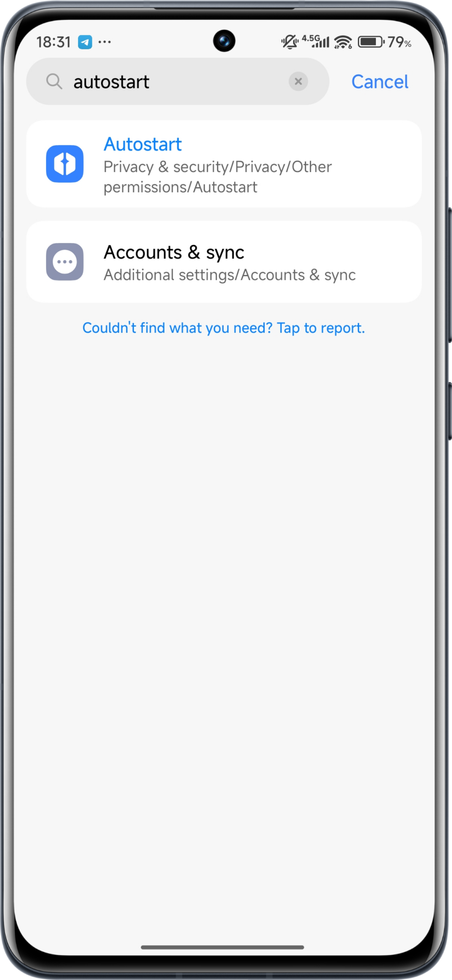Tap the muted bell status icon
The image size is (452, 980).
(290, 41)
